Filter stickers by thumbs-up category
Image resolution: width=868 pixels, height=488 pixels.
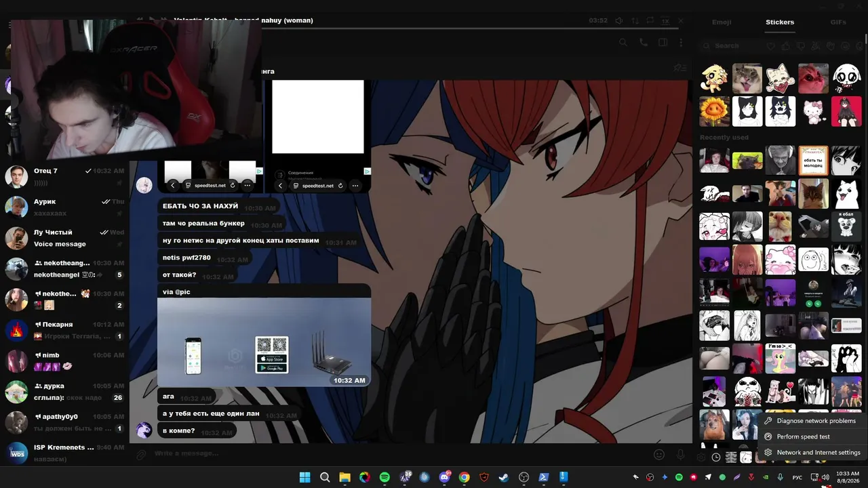coord(785,46)
